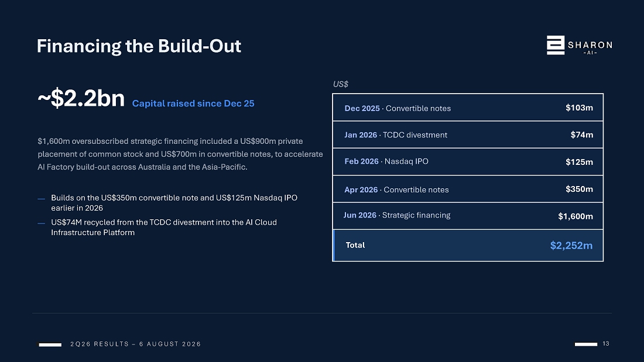Select the Jan 2026 TCDC divestment row

click(468, 135)
